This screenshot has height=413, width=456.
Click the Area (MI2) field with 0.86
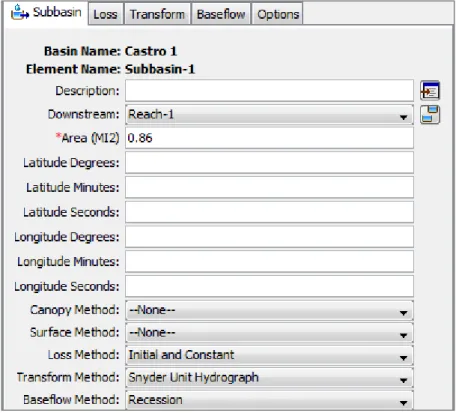click(269, 138)
